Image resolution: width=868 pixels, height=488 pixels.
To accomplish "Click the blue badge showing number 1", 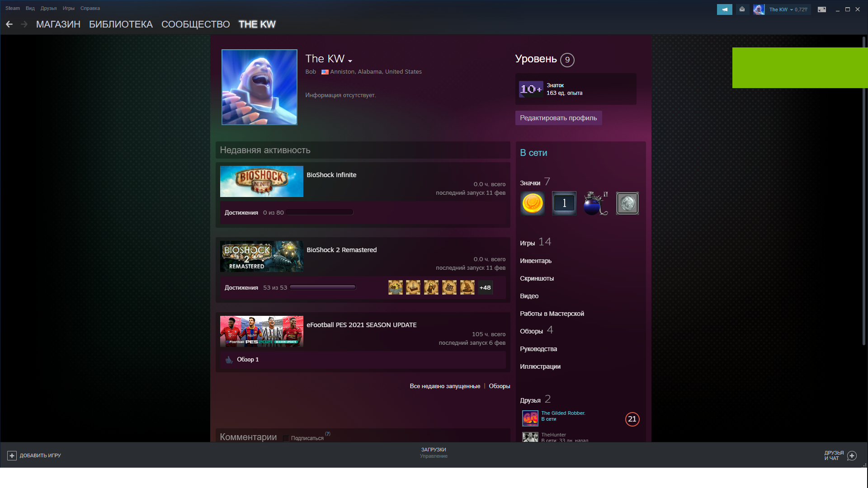I will pos(564,203).
